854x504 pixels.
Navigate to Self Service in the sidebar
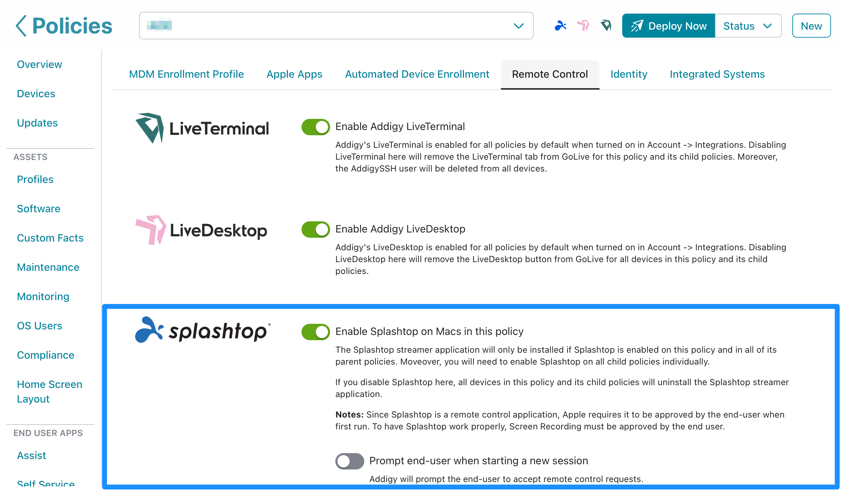point(45,484)
